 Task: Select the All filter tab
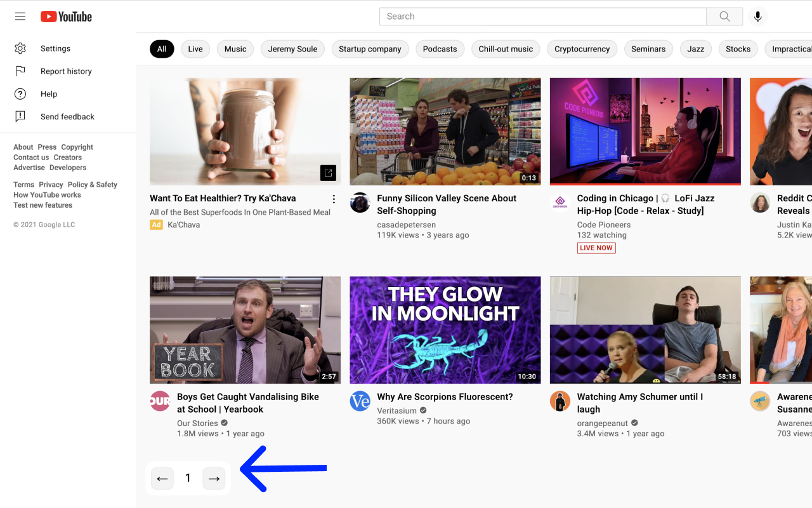tap(162, 48)
